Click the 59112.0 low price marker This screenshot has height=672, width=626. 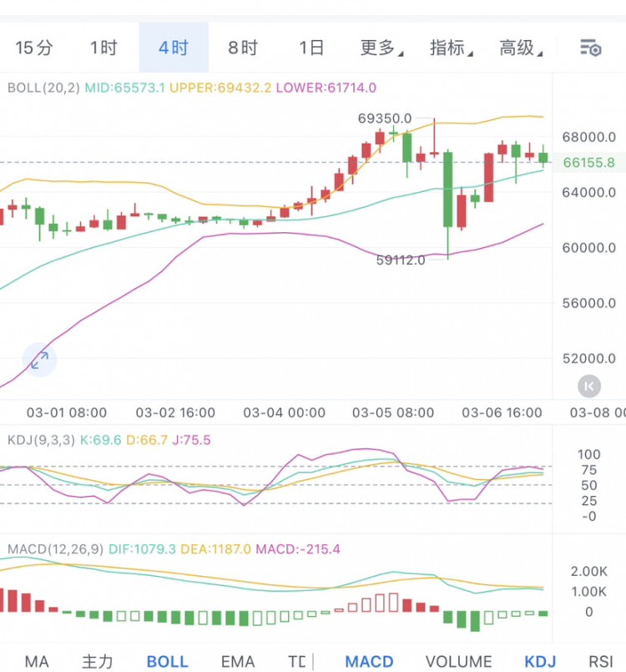coord(401,260)
